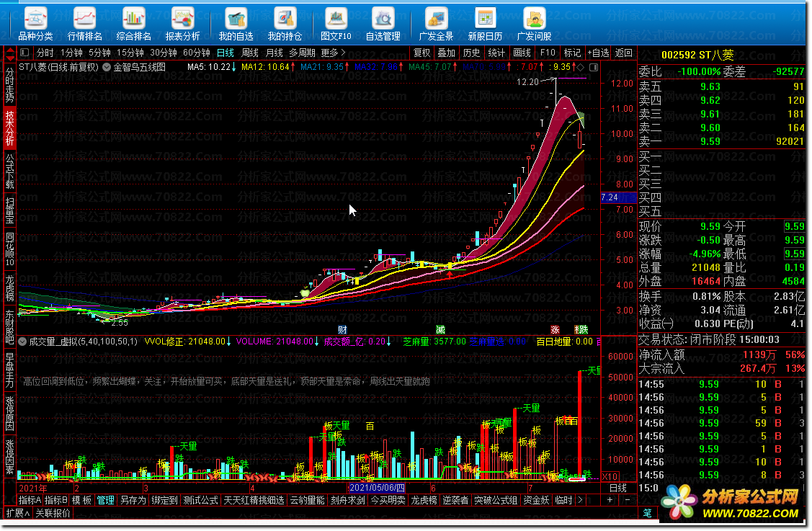The height and width of the screenshot is (531, 812).
Task: Open 品种分类 toolbar icon
Action: tap(35, 24)
